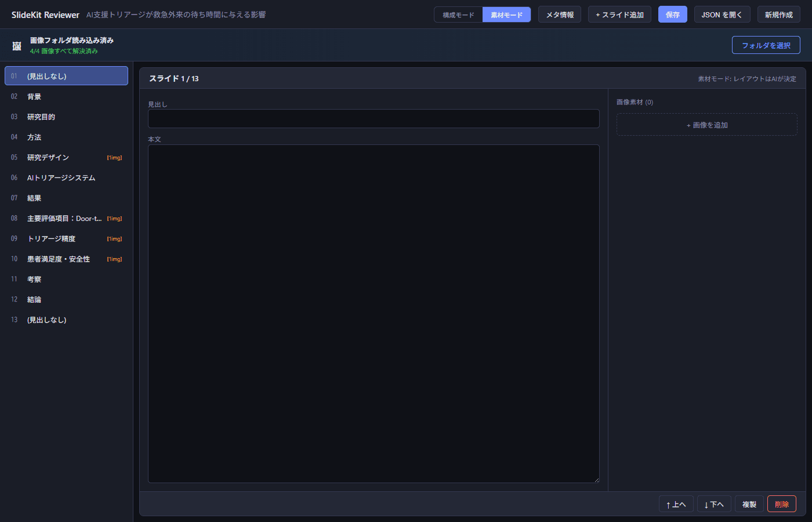
Task: Select slide 02 背景 in sidebar
Action: (66, 96)
